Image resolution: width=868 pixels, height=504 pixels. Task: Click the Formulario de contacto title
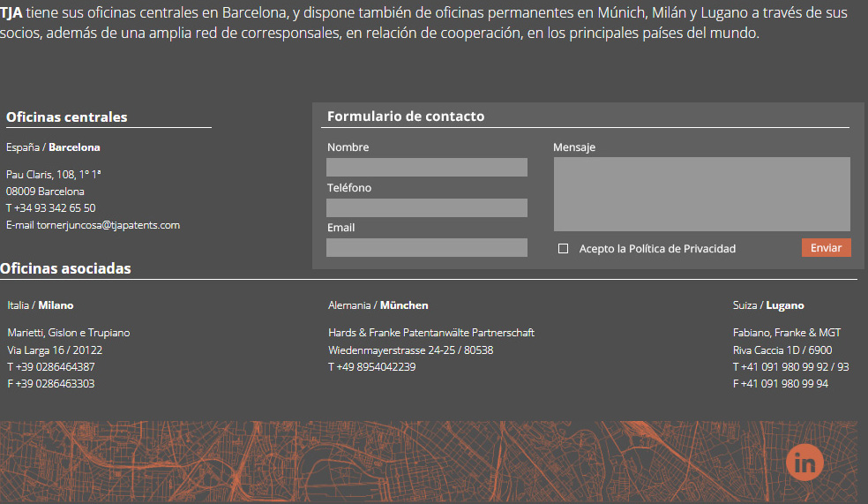tap(406, 117)
